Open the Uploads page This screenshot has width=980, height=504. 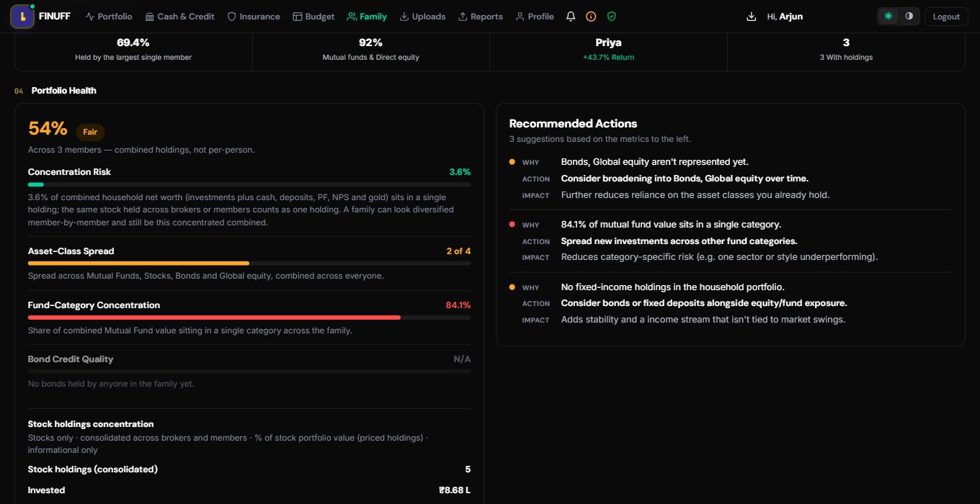pos(422,17)
